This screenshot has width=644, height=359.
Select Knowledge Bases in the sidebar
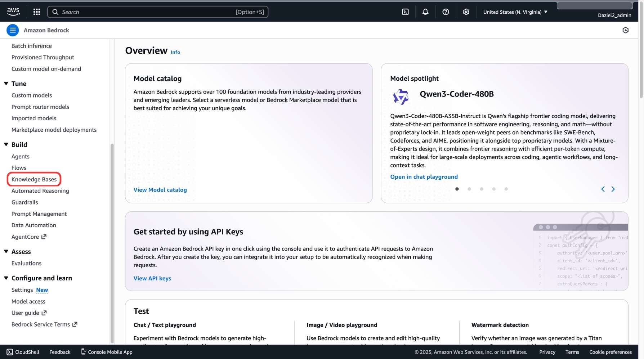click(34, 179)
